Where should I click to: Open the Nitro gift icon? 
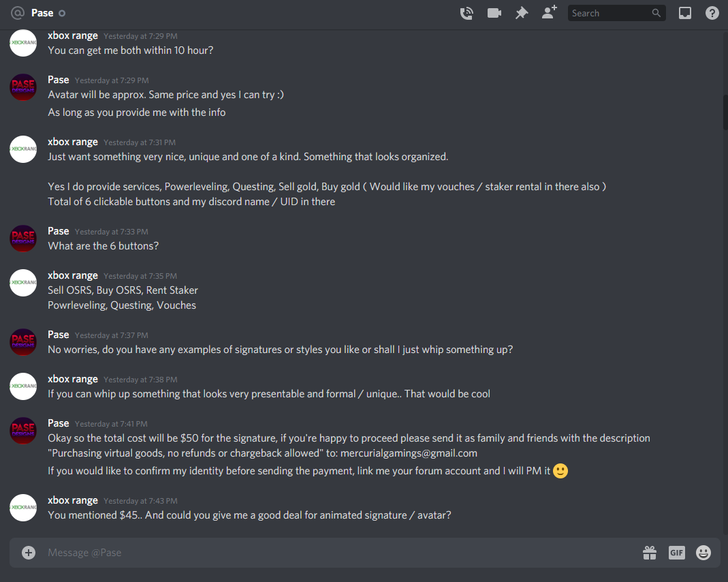coord(650,552)
